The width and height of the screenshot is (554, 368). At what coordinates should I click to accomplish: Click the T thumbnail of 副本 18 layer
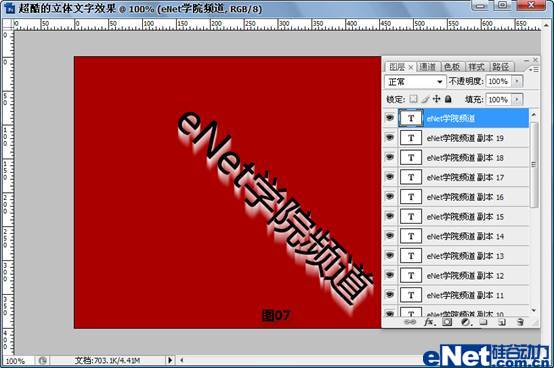tap(411, 158)
